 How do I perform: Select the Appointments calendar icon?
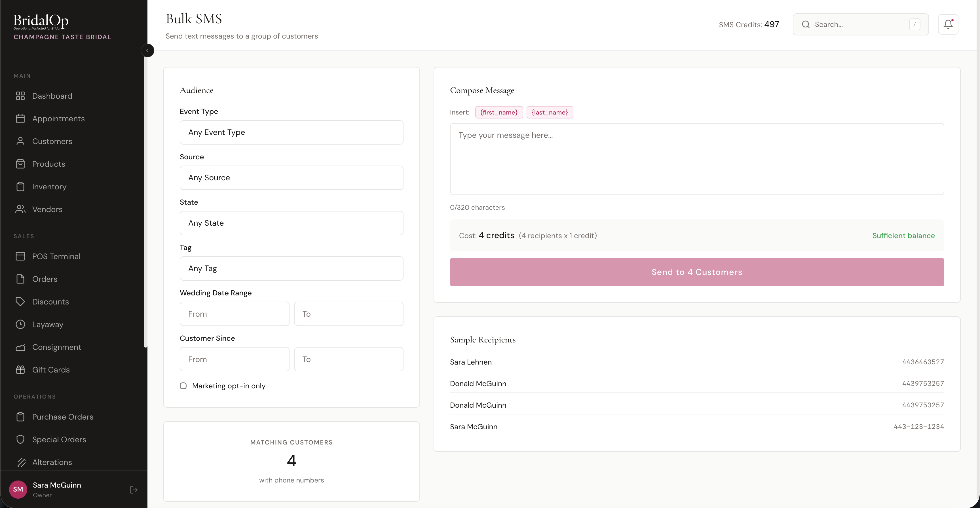coord(21,118)
